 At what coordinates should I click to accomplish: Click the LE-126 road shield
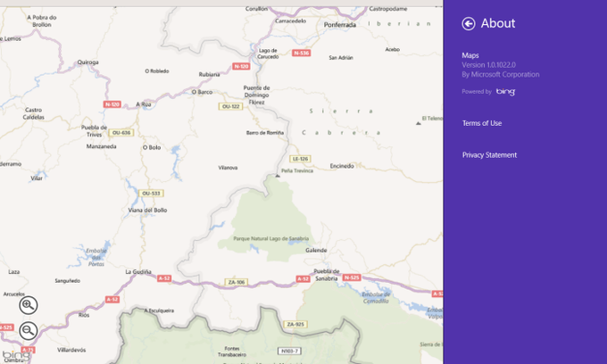(301, 159)
